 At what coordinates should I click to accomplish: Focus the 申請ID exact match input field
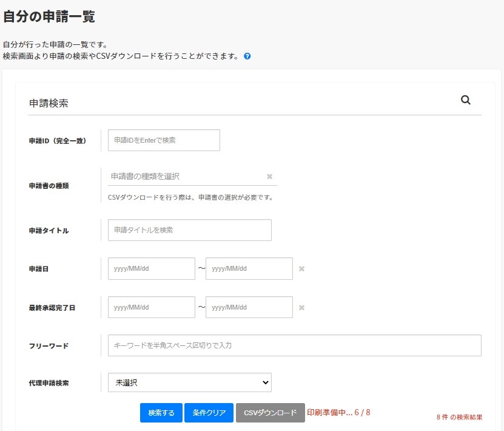pyautogui.click(x=164, y=140)
